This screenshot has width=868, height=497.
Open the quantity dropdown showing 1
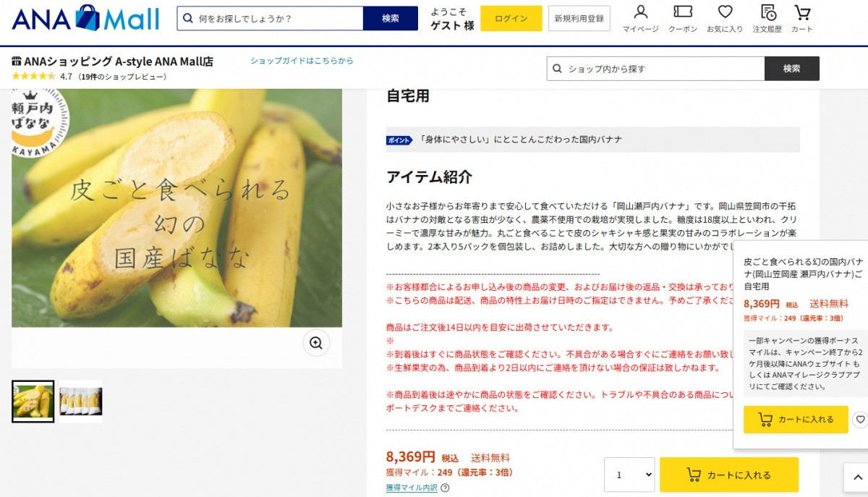pyautogui.click(x=629, y=475)
